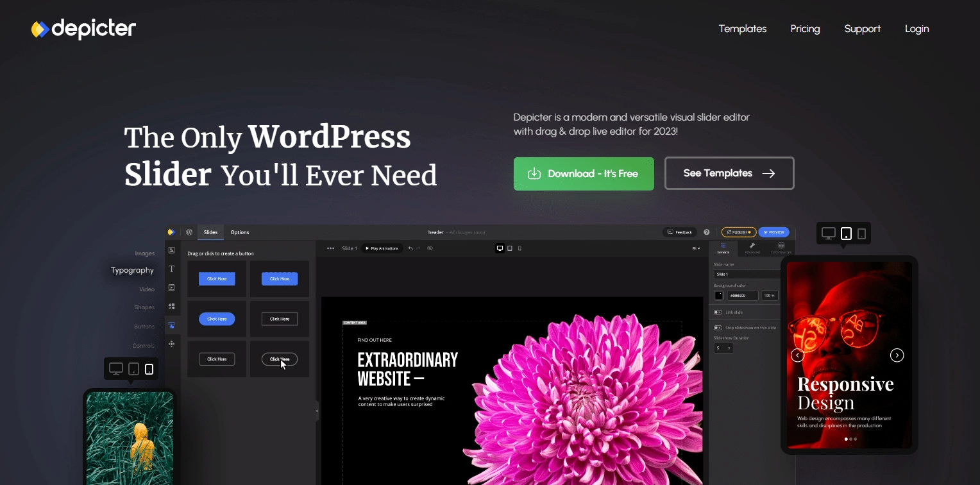Click the blue PREVIEW button
The width and height of the screenshot is (980, 485).
[x=773, y=232]
